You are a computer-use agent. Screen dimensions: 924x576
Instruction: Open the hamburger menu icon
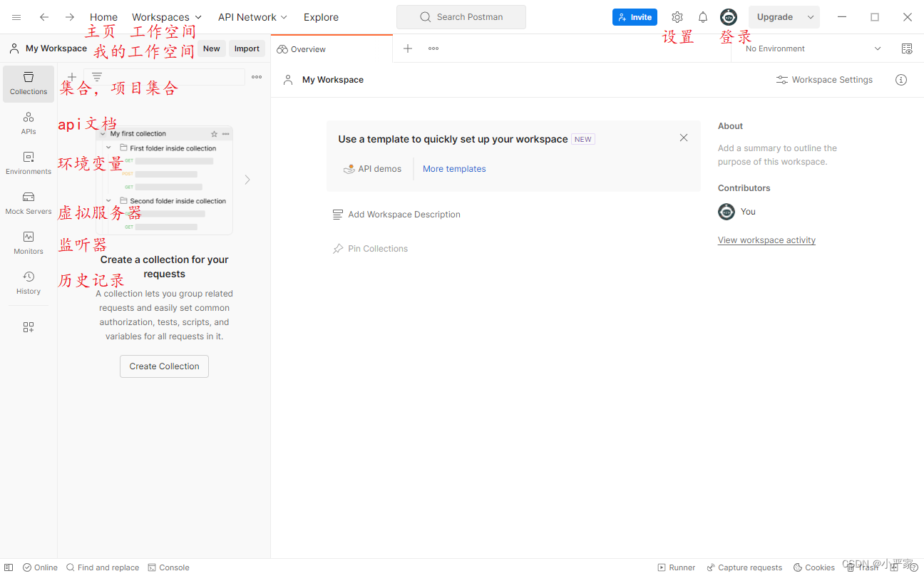point(16,17)
